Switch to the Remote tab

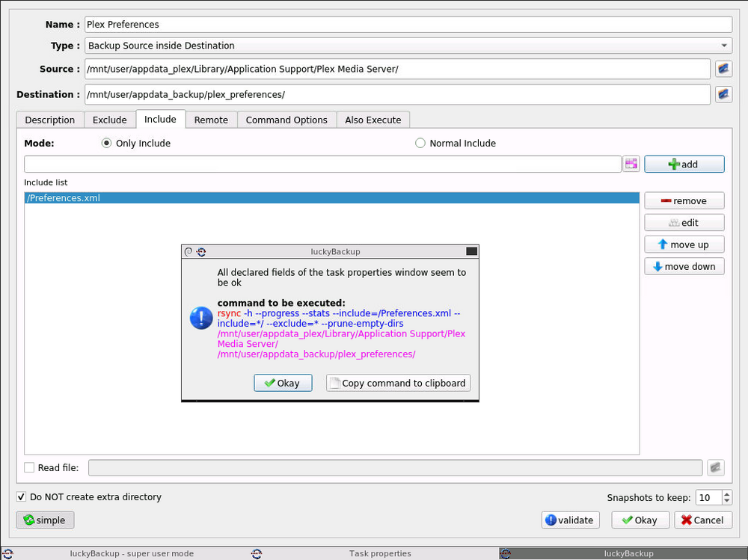(211, 120)
